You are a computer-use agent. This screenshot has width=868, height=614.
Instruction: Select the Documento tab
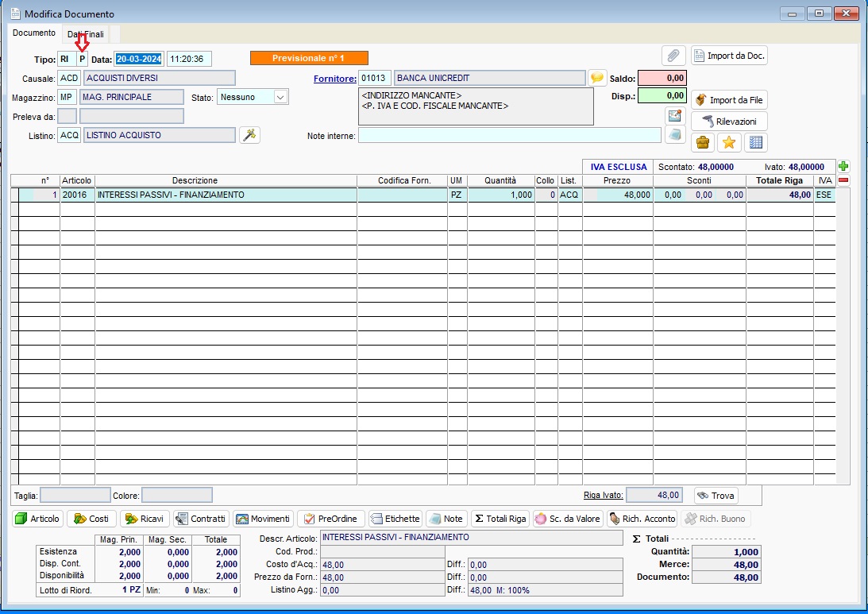(33, 33)
